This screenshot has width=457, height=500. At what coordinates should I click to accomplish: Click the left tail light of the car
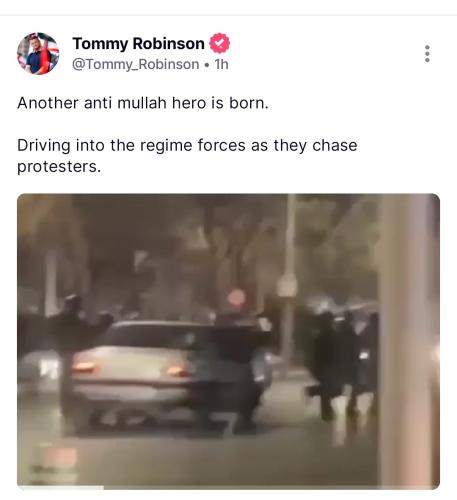coord(84,367)
